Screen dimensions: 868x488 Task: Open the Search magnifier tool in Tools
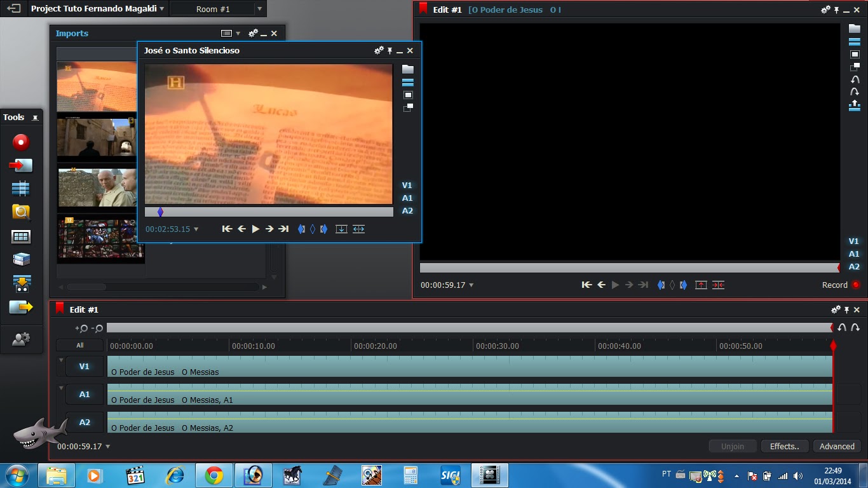[21, 212]
